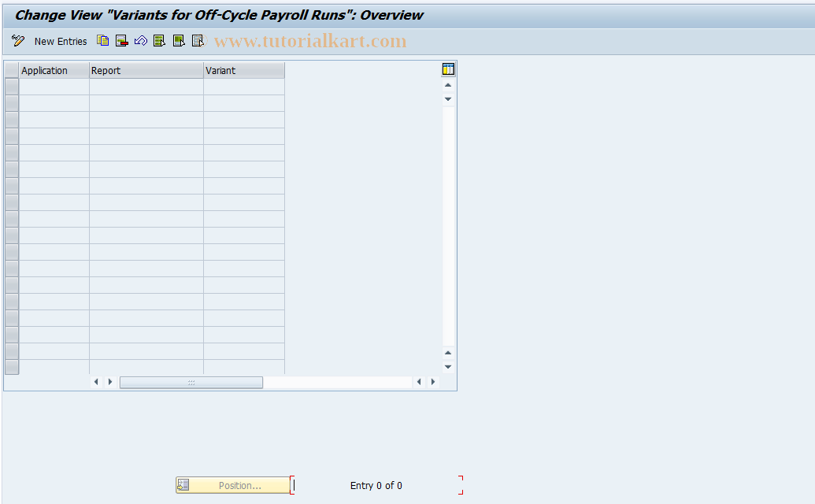This screenshot has width=815, height=504.
Task: Click the vertical scrollbar top up arrow
Action: 448,85
